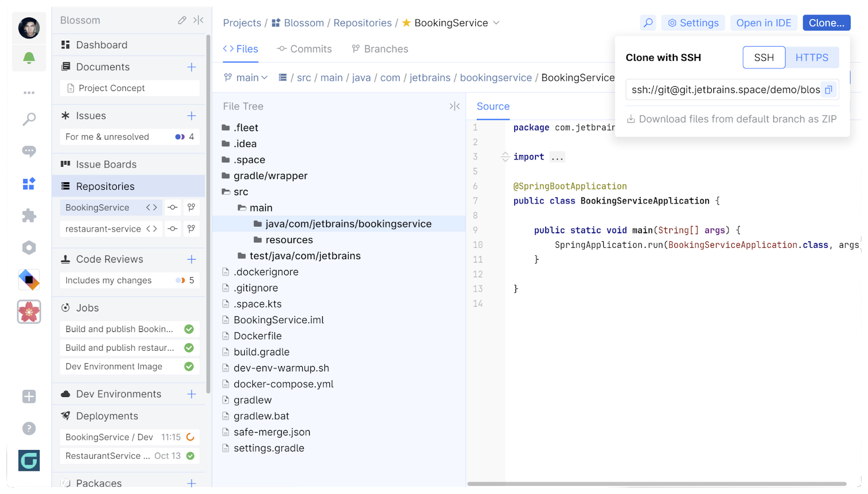Expand the .idea folder
This screenshot has height=494, width=868.
pos(226,144)
